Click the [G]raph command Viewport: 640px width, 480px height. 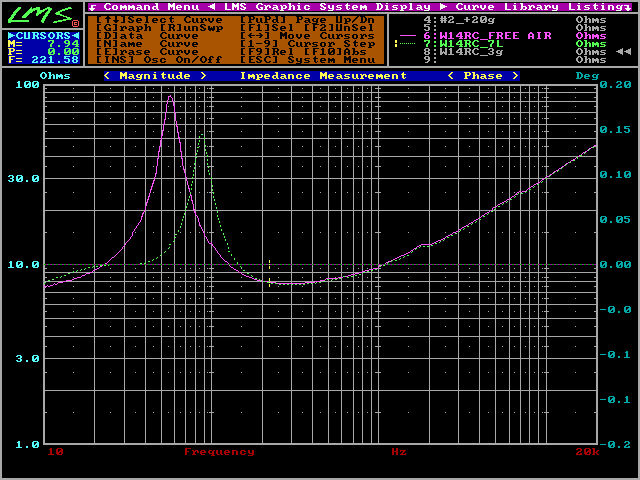pos(124,28)
